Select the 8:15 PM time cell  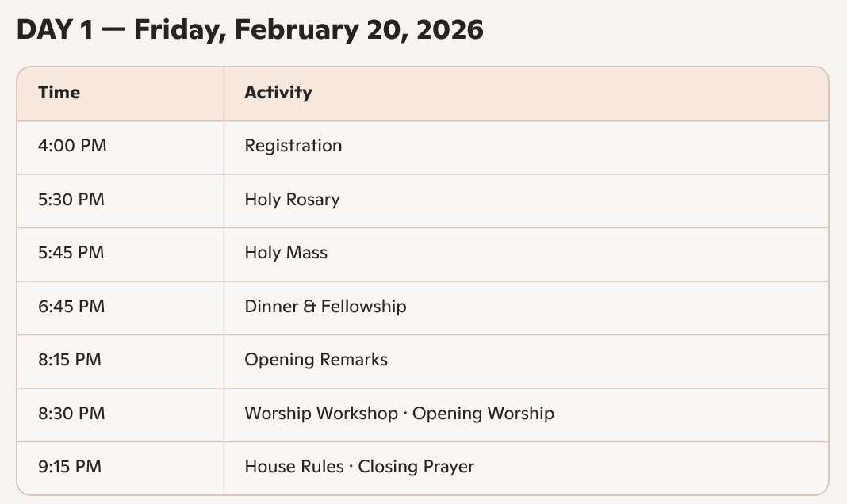[x=70, y=360]
